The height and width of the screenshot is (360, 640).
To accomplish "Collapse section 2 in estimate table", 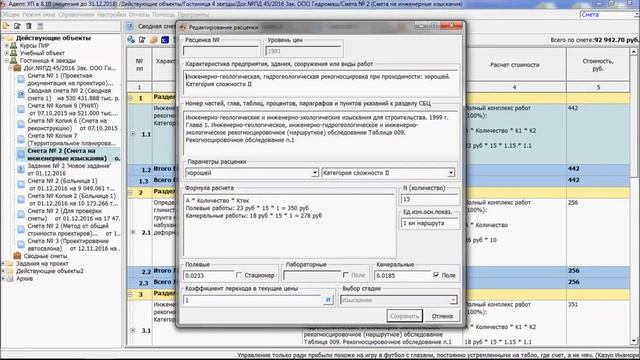I will click(x=131, y=192).
